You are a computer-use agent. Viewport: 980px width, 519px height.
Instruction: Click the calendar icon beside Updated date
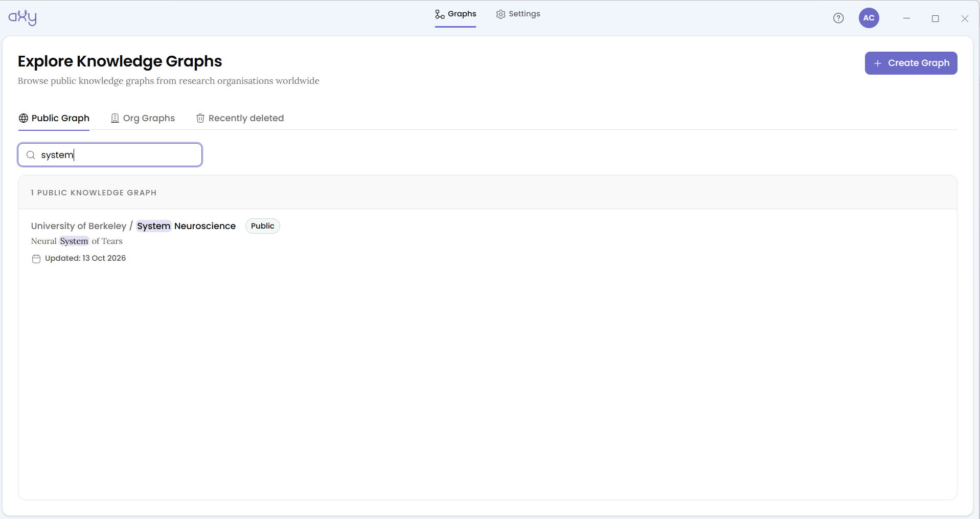click(x=36, y=259)
